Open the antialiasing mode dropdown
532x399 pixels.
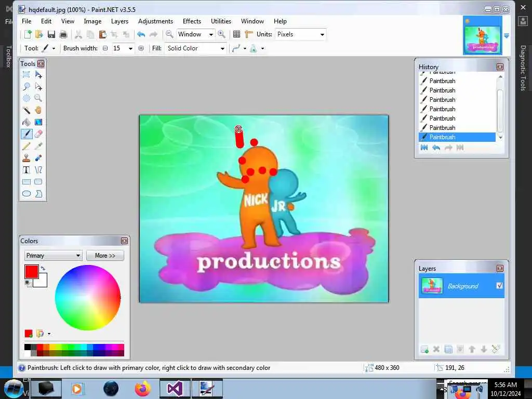(244, 48)
